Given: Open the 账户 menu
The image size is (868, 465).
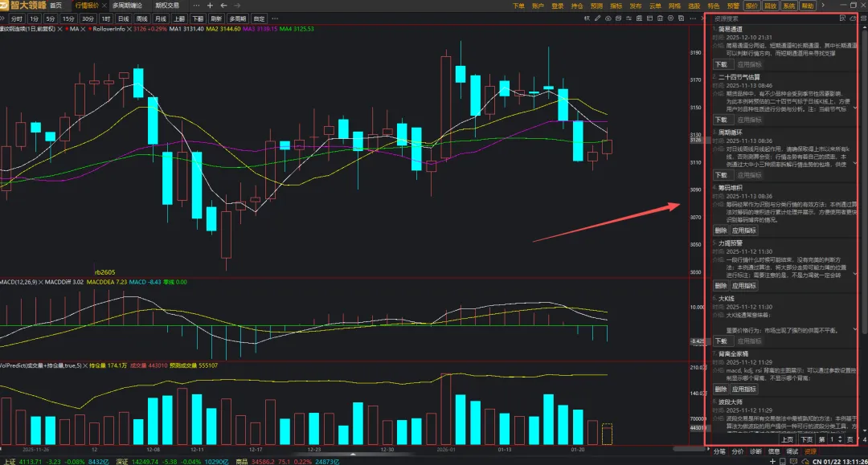Looking at the screenshot, I should pos(538,6).
